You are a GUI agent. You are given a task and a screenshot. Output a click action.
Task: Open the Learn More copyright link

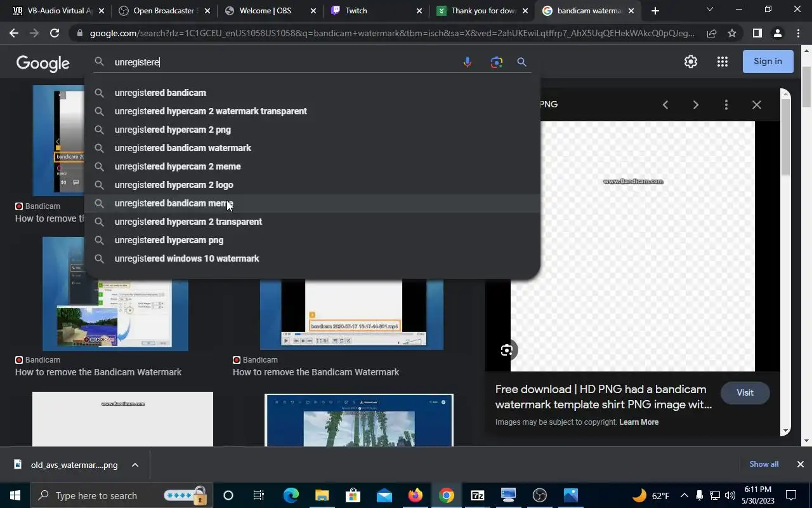(x=639, y=422)
